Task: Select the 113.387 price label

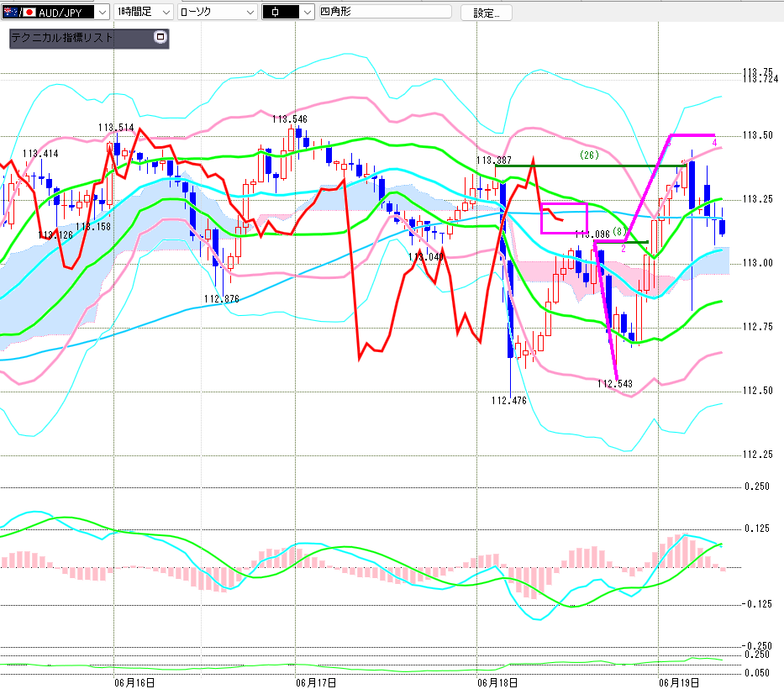Action: [494, 160]
